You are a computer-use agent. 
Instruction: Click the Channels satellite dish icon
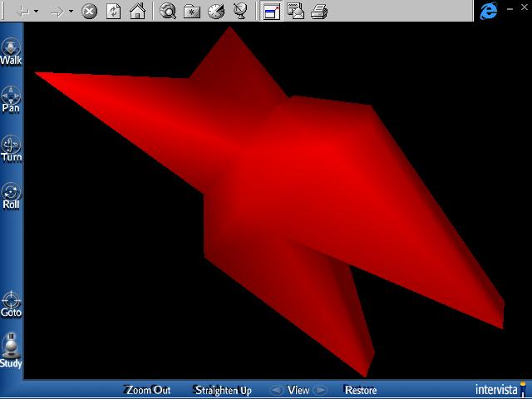pos(240,12)
